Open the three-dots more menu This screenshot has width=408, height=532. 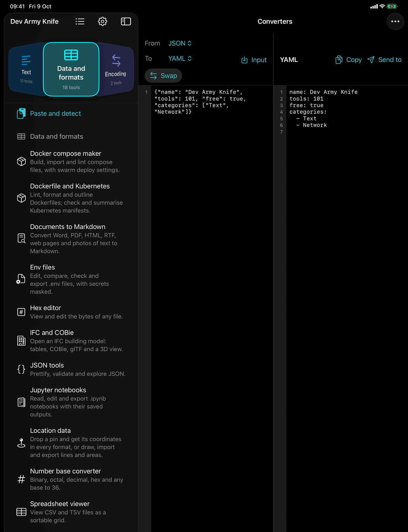395,21
